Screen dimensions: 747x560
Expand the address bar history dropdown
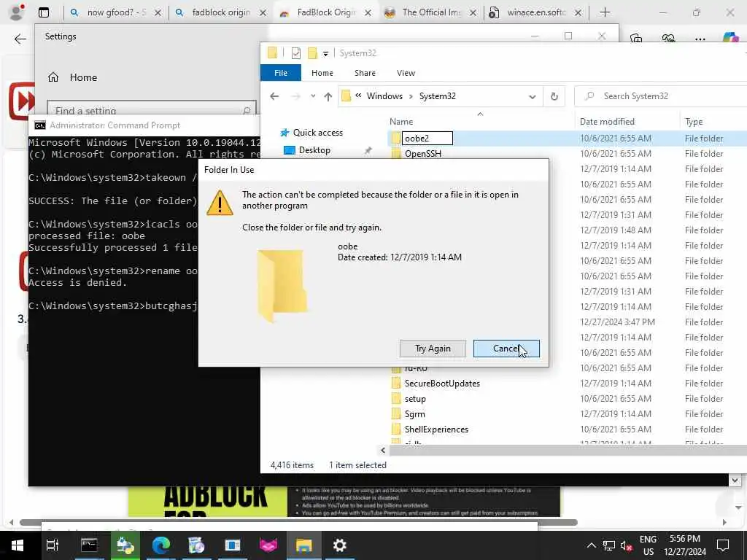click(532, 97)
